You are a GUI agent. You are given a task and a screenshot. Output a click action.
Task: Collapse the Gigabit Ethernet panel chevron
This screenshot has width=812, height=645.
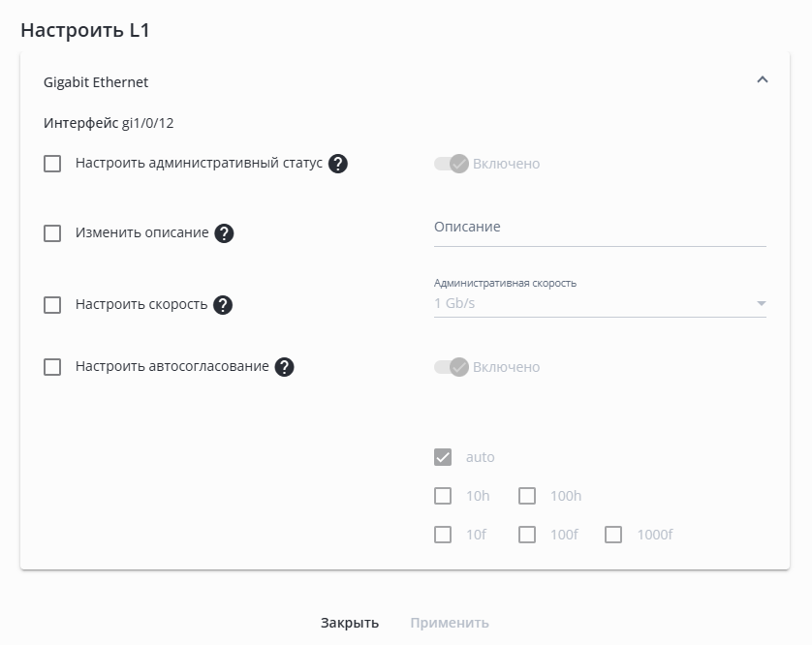tap(762, 80)
